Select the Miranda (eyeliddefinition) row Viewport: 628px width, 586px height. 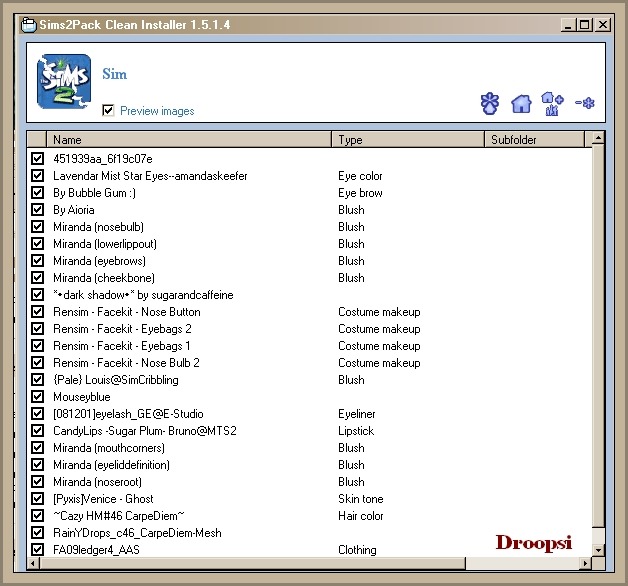tap(309, 465)
